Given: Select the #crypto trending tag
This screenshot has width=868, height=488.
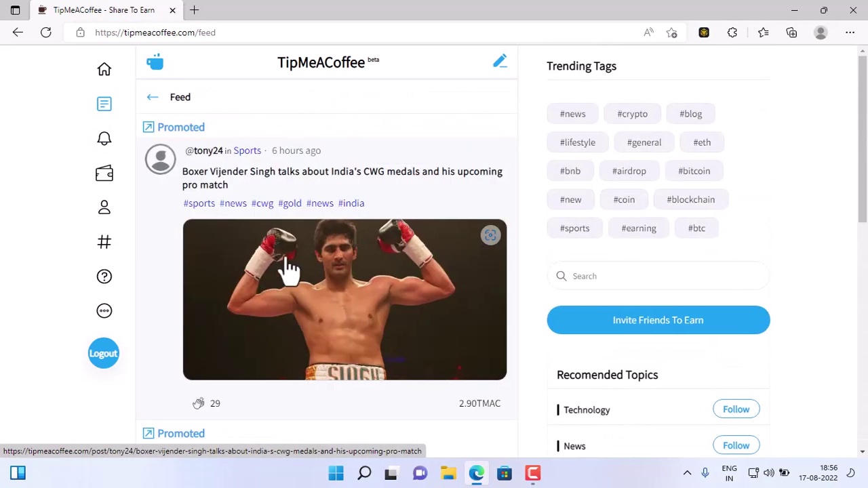Looking at the screenshot, I should (632, 114).
